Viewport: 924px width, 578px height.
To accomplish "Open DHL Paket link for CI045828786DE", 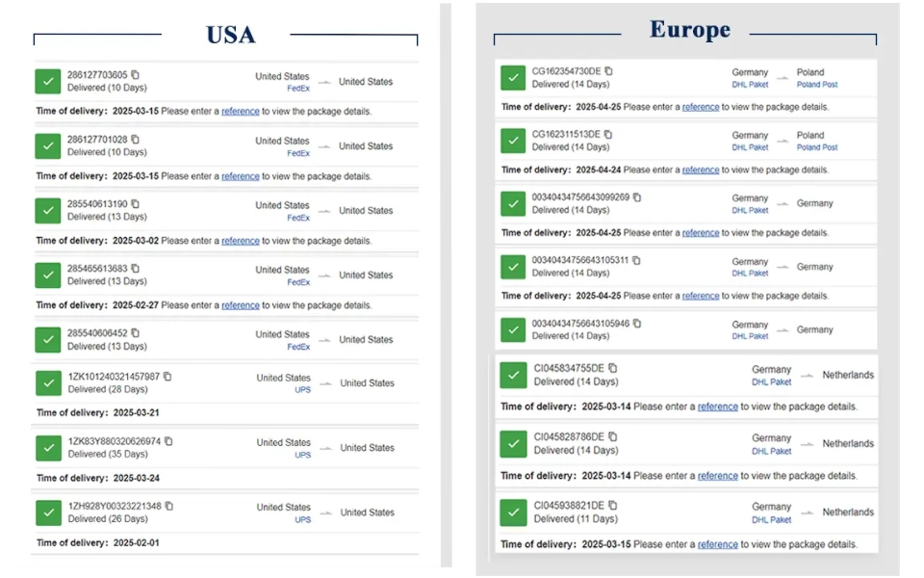I will tap(771, 451).
